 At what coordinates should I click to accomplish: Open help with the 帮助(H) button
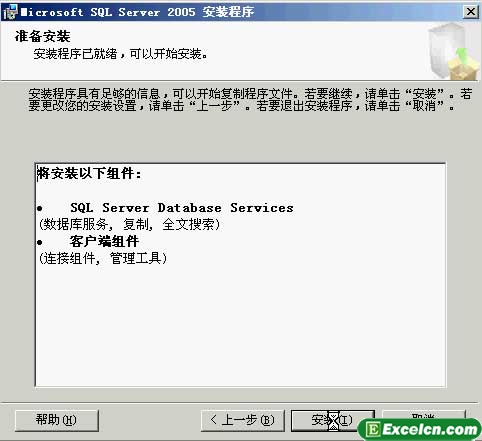[57, 420]
